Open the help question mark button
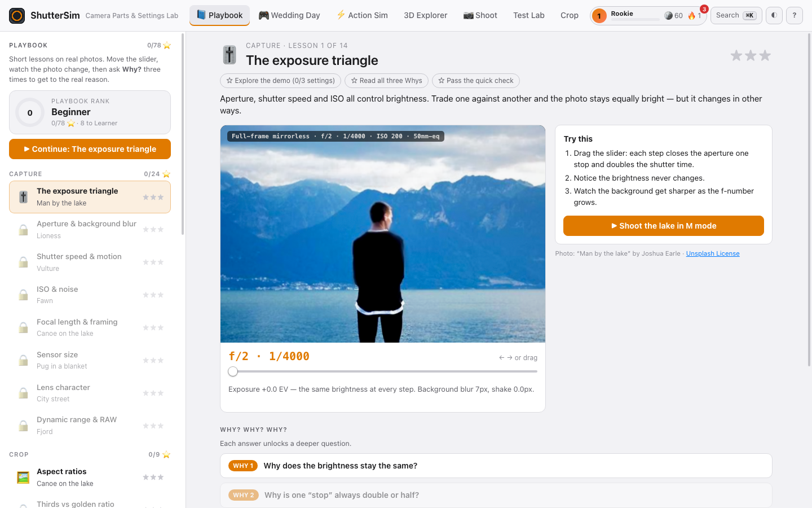 pyautogui.click(x=795, y=16)
